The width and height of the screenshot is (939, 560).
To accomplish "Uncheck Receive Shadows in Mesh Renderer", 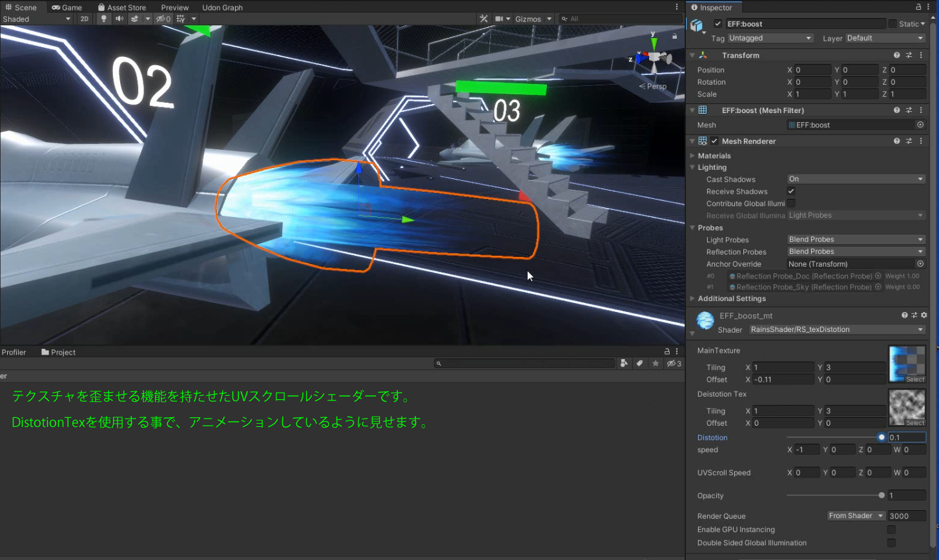I will click(x=791, y=191).
